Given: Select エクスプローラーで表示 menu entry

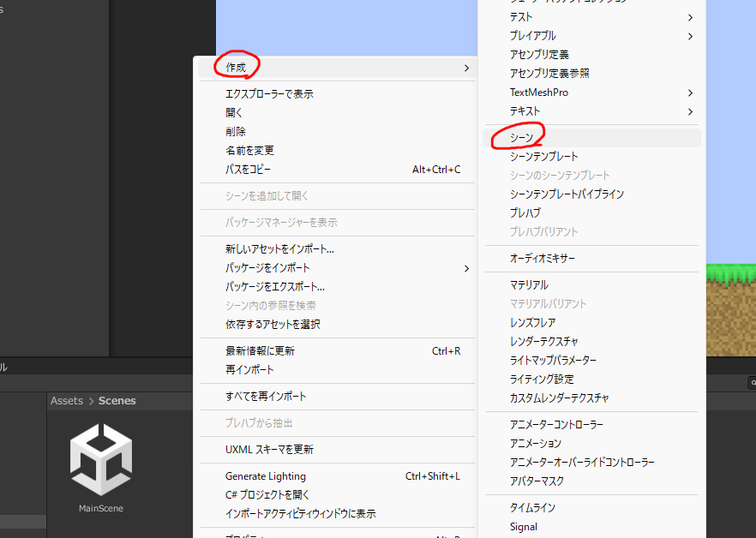Looking at the screenshot, I should point(337,94).
